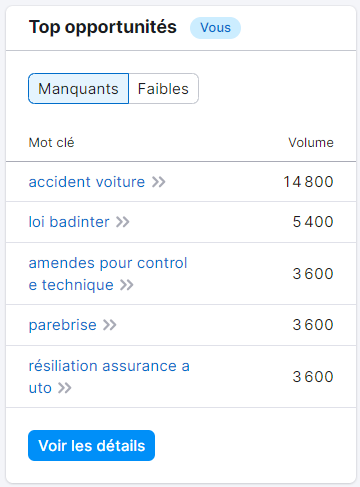This screenshot has width=360, height=487.
Task: Click the Vous badge
Action: 215,28
